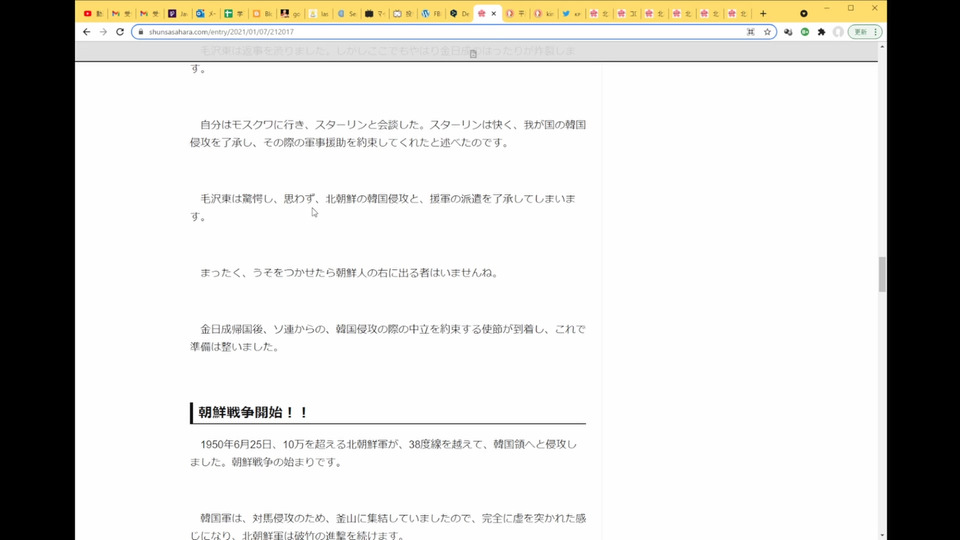Open Chrome's three-dot menu
Viewport: 960px width, 540px height.
coord(876,32)
